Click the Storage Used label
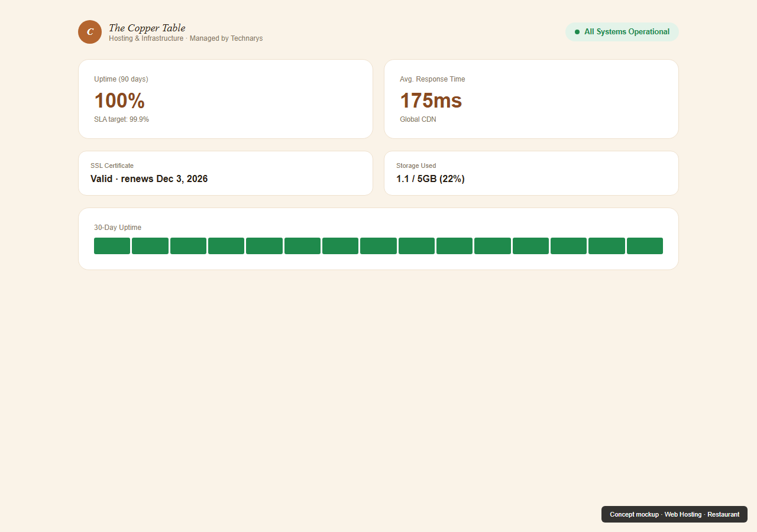The height and width of the screenshot is (532, 757). coord(416,166)
